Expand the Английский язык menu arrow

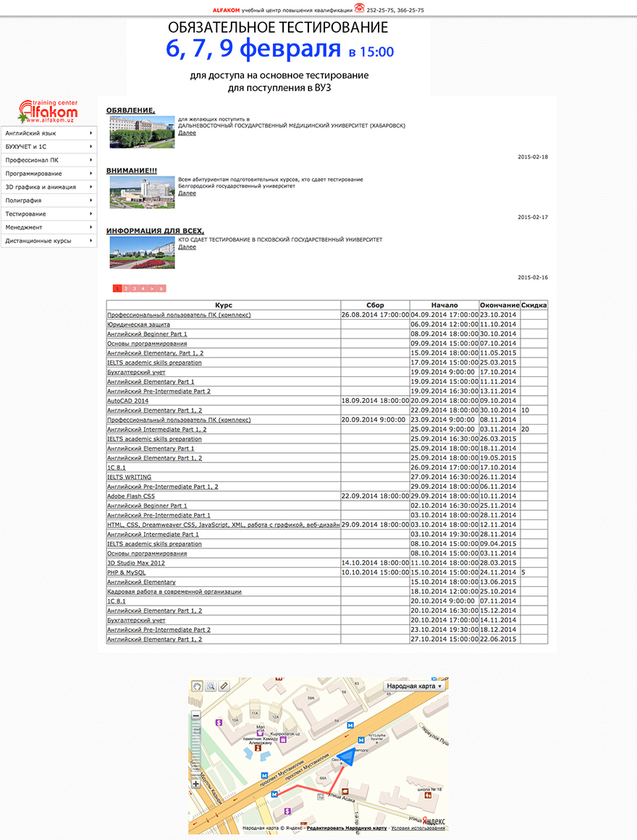tap(90, 133)
